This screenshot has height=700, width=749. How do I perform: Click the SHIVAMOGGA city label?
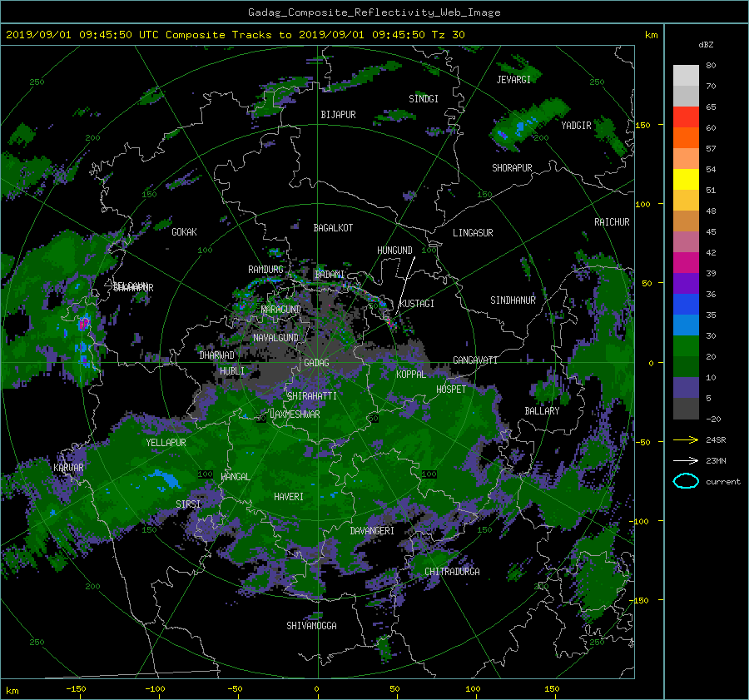pyautogui.click(x=311, y=626)
